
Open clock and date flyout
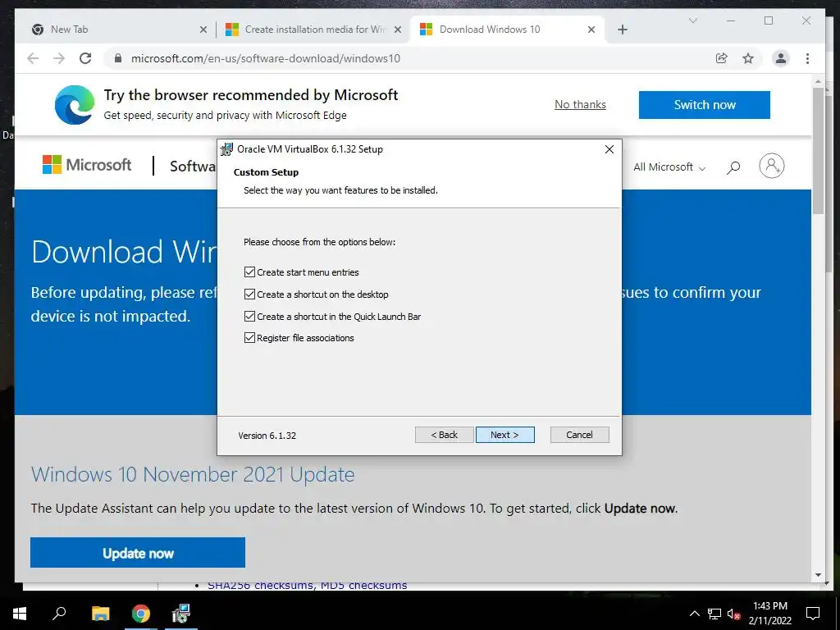tap(769, 614)
